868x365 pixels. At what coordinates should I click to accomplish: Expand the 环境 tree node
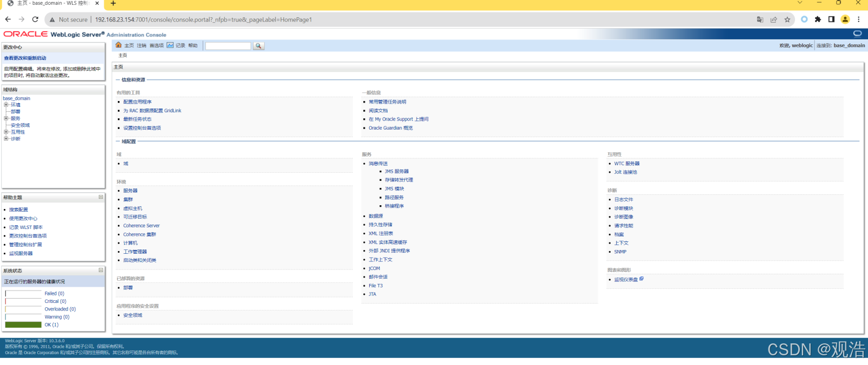[6, 105]
